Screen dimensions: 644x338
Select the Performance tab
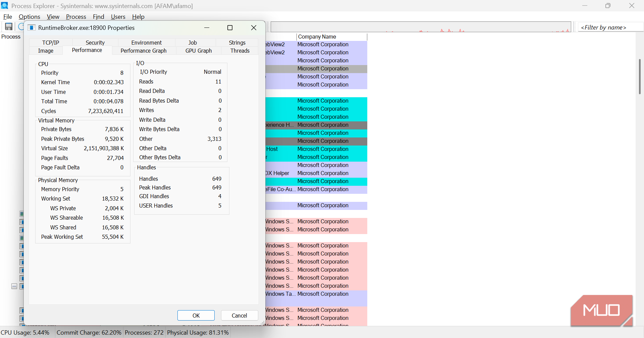coord(87,50)
